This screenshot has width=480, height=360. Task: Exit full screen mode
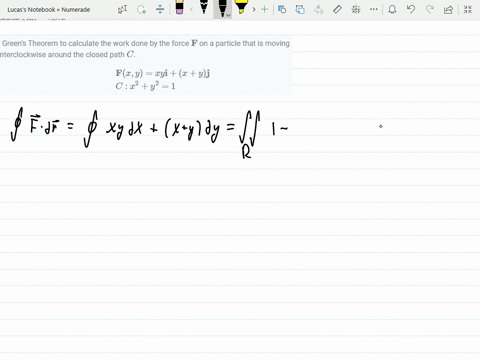coord(468,9)
